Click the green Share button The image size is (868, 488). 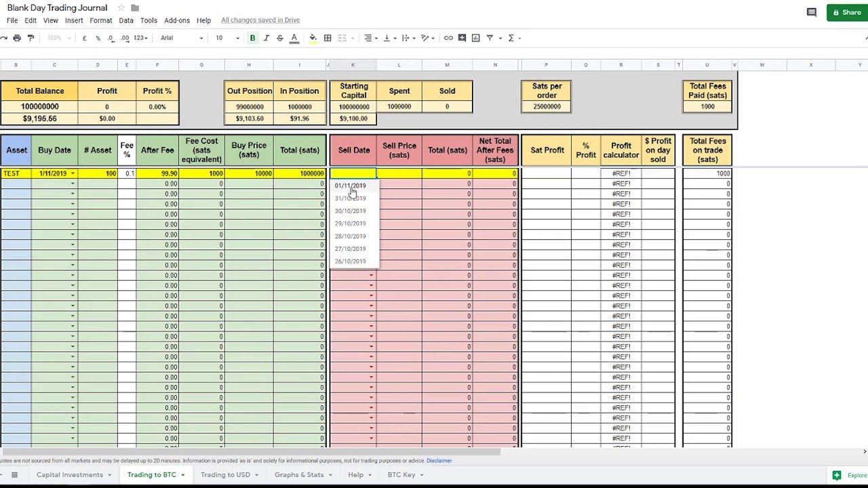[847, 12]
